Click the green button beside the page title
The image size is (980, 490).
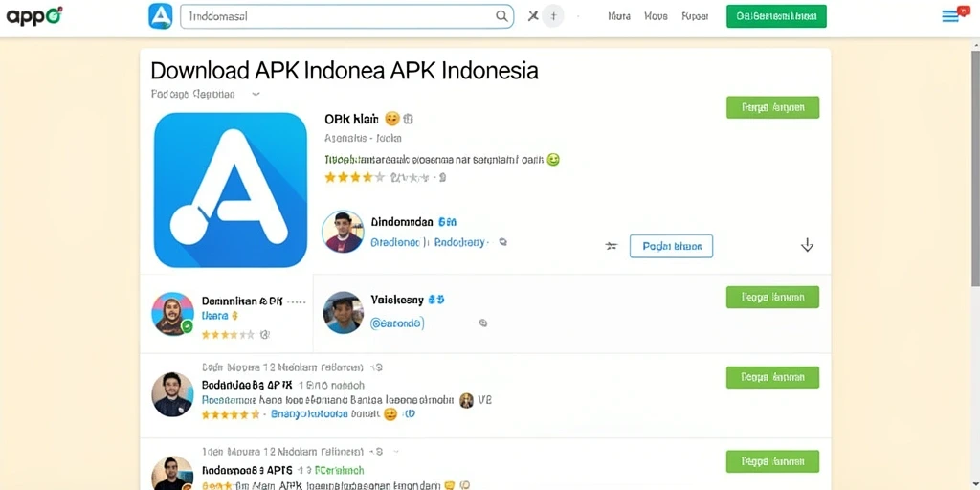[772, 107]
